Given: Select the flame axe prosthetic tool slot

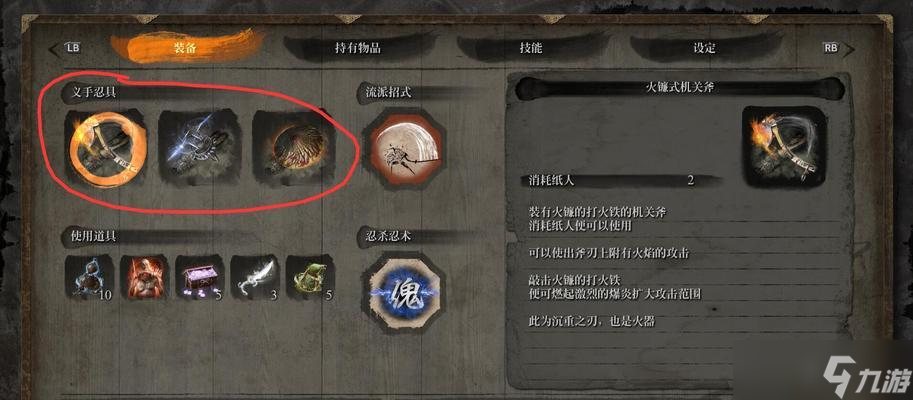Looking at the screenshot, I should (x=105, y=148).
